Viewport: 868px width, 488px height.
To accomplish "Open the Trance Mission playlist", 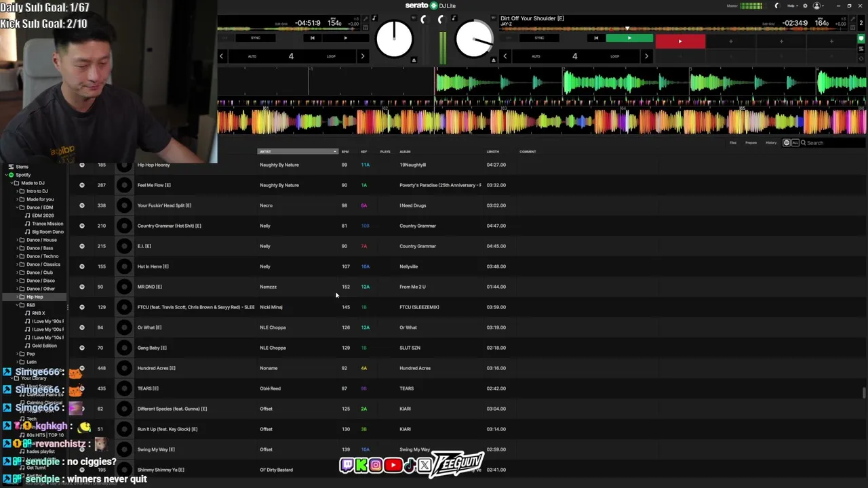I will tap(47, 224).
